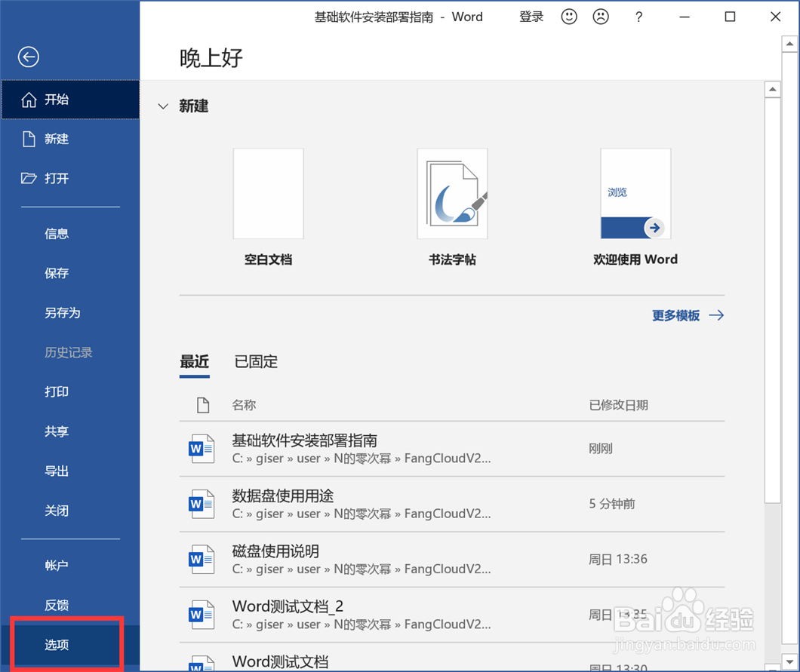The height and width of the screenshot is (672, 800).
Task: Select 打开 in the sidebar
Action: (70, 179)
